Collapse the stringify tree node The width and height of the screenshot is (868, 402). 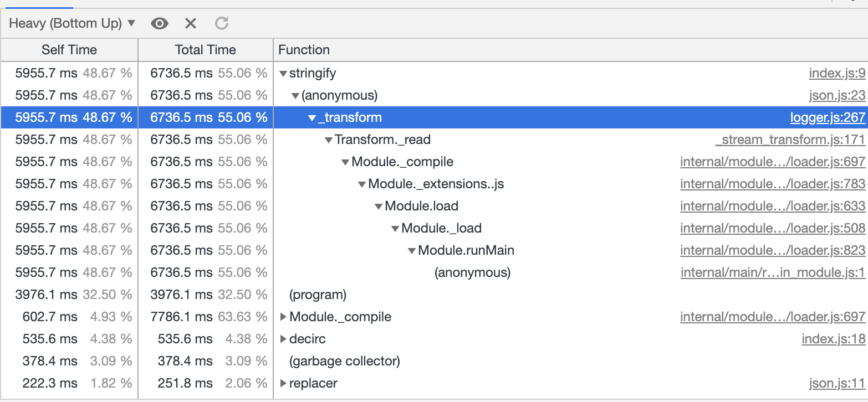[283, 73]
